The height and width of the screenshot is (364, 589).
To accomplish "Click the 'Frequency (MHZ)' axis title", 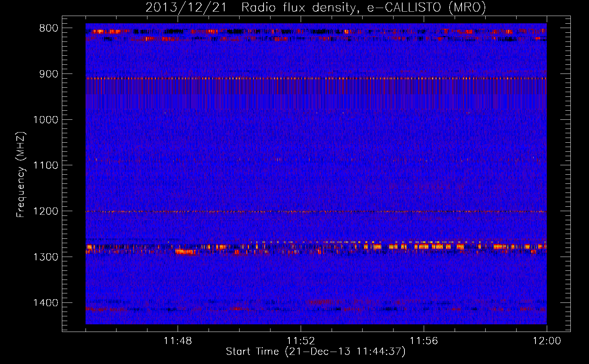I will [x=21, y=174].
